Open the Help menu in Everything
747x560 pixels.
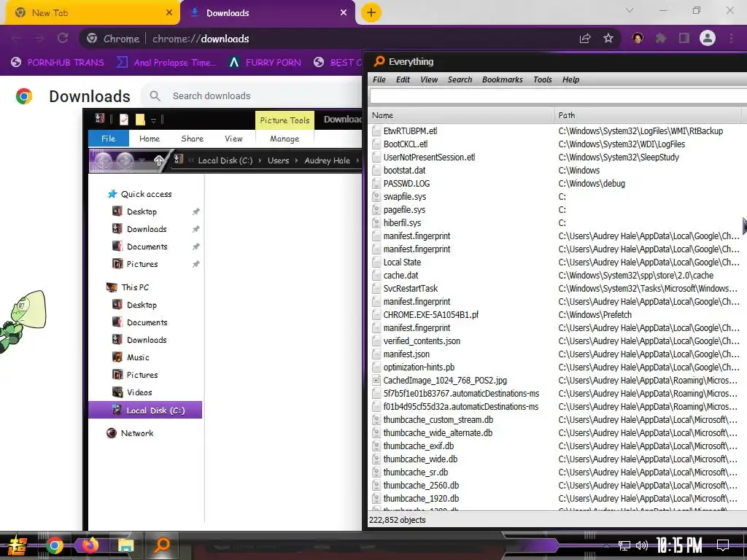(x=570, y=79)
